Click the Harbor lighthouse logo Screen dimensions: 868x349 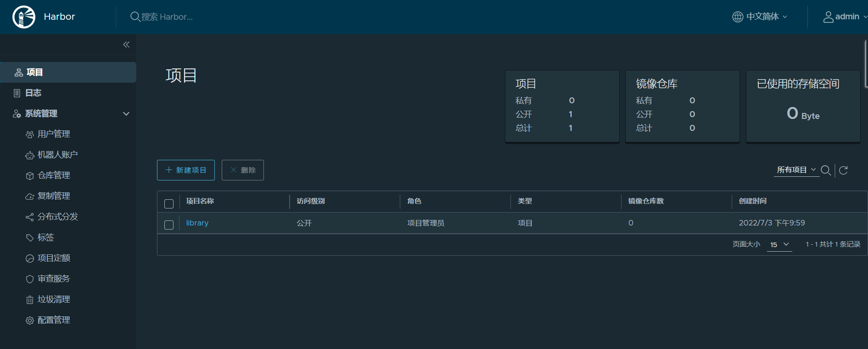(x=24, y=17)
